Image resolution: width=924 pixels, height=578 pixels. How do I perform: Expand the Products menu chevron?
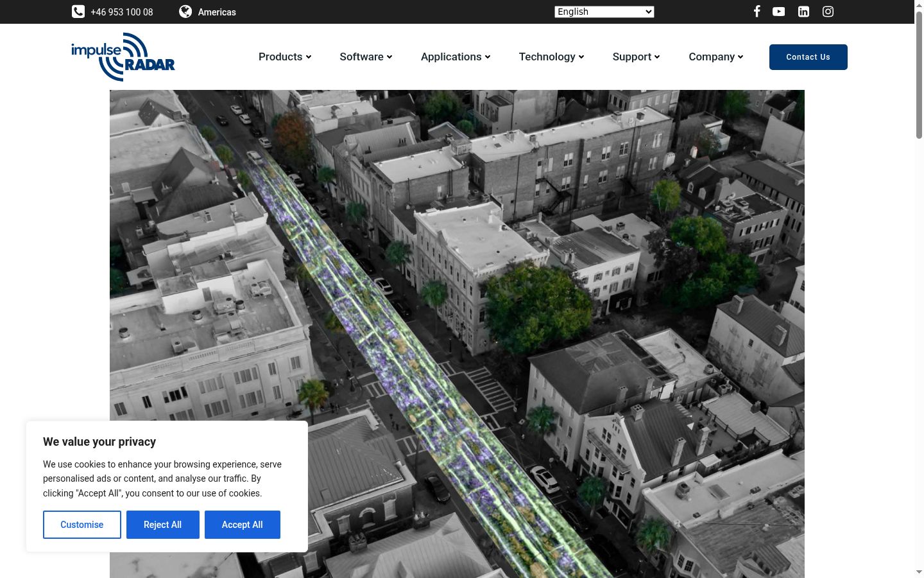(x=309, y=57)
